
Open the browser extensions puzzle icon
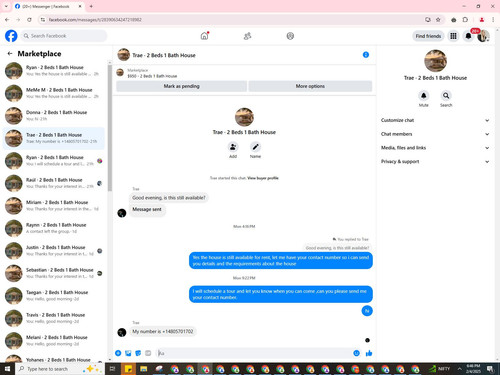click(465, 20)
